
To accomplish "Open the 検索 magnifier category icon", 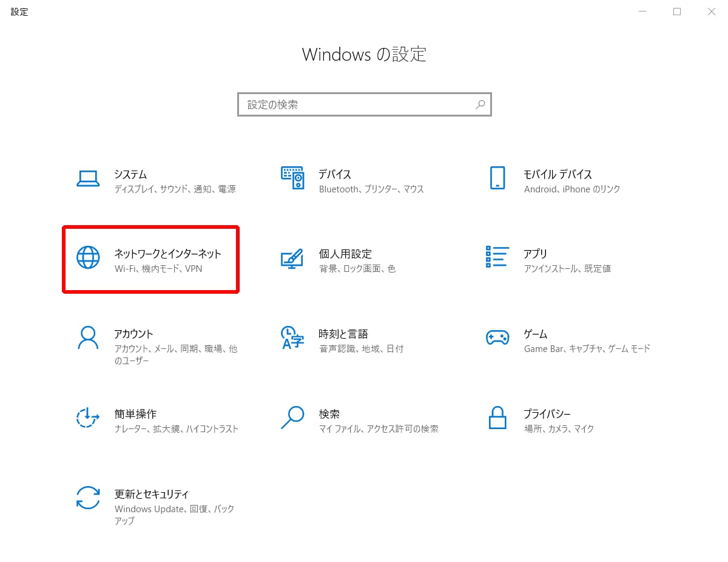I will [292, 418].
